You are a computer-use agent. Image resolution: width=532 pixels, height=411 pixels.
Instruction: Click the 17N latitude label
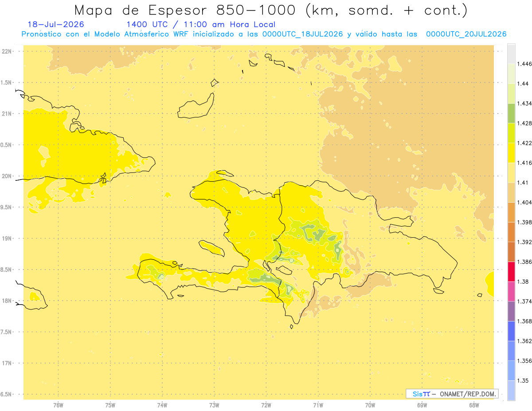click(8, 363)
